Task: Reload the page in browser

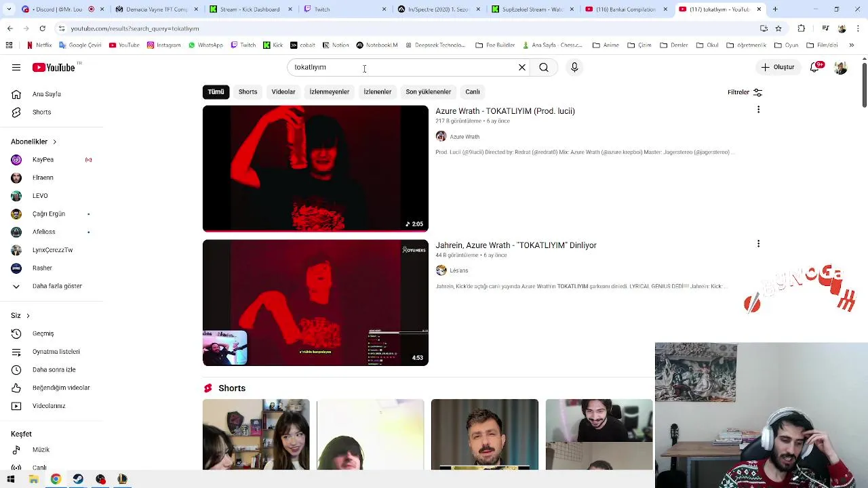Action: (42, 28)
